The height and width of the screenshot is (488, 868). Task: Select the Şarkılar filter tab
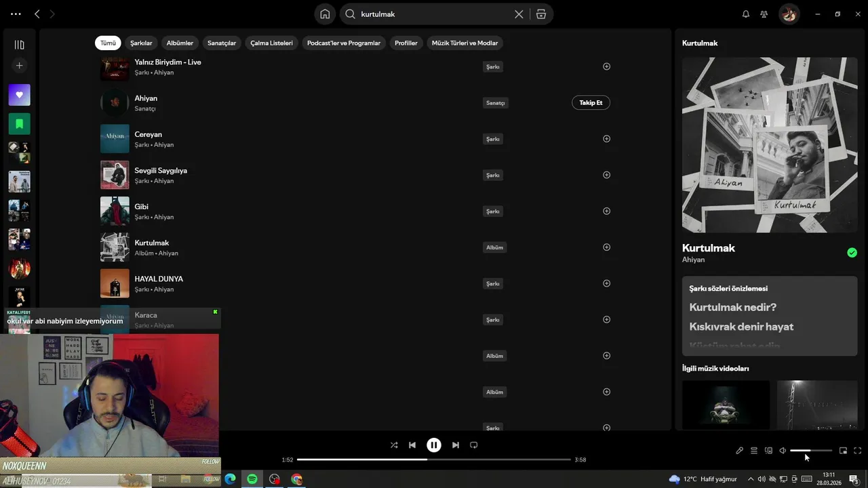pos(141,43)
